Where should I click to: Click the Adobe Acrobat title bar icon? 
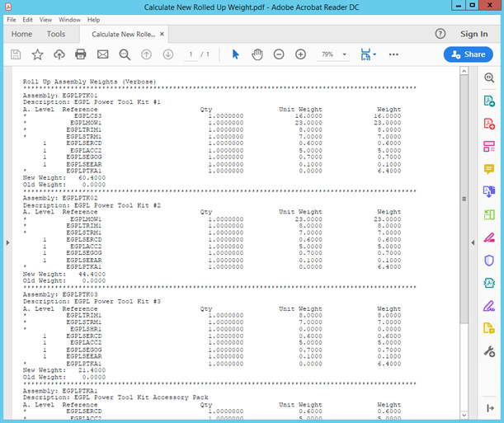[8, 7]
